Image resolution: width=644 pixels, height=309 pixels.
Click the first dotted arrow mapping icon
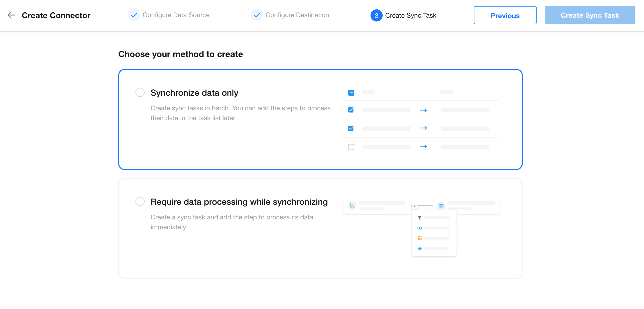tap(423, 110)
